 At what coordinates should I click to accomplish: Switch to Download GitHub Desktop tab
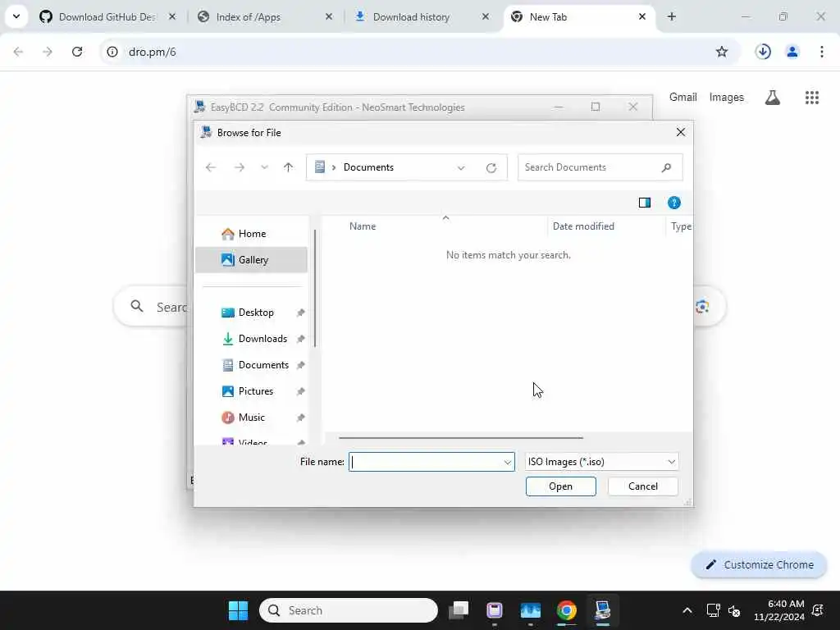coord(107,17)
